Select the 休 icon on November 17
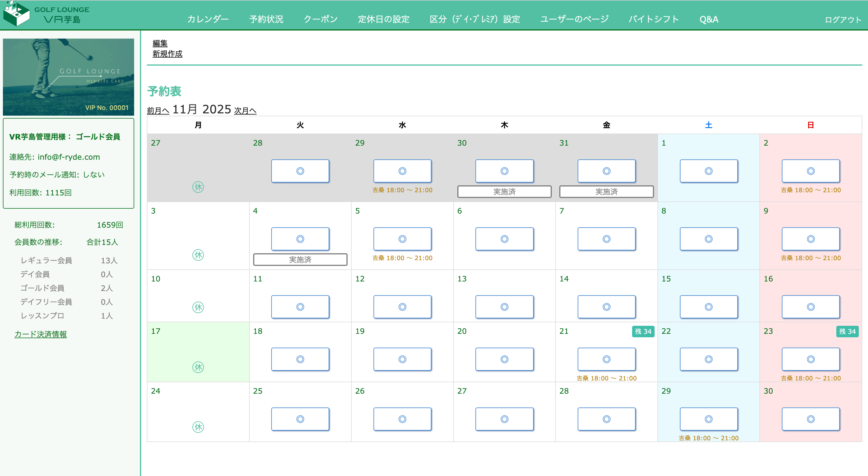This screenshot has height=476, width=868. tap(198, 367)
